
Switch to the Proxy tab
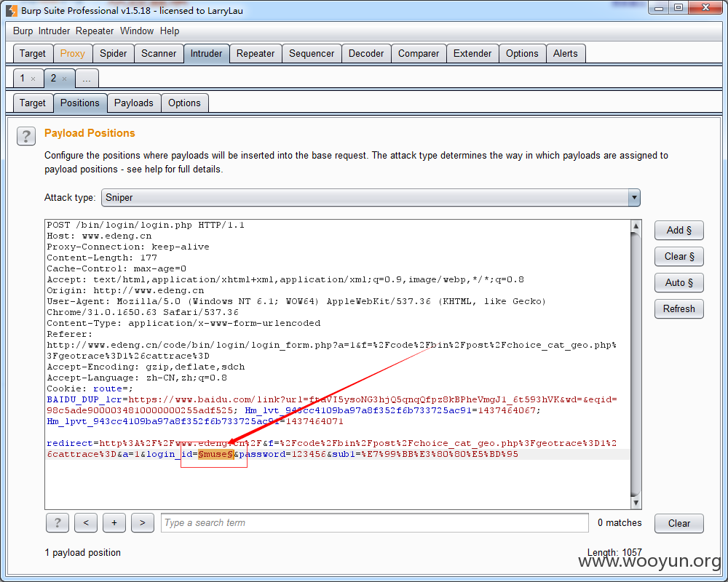(x=72, y=53)
